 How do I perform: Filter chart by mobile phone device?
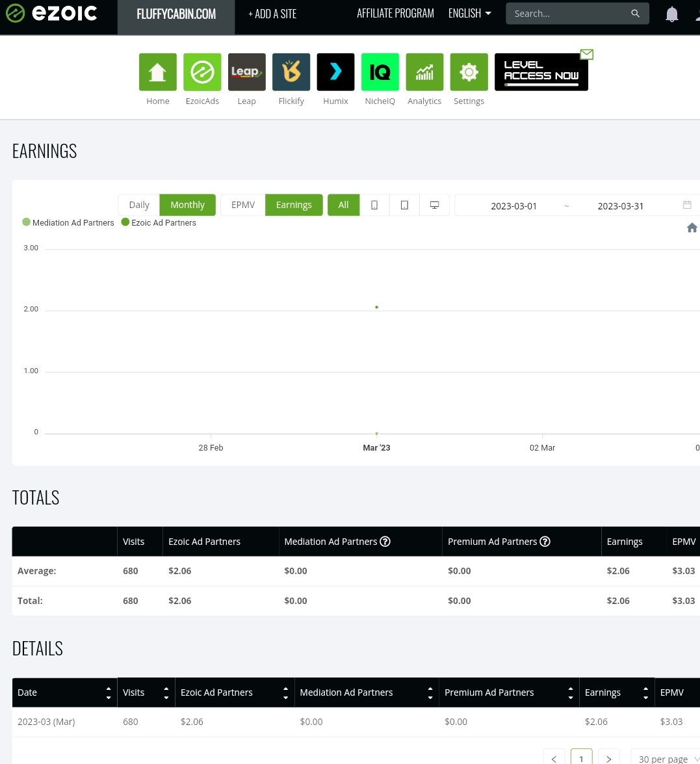[x=374, y=205]
